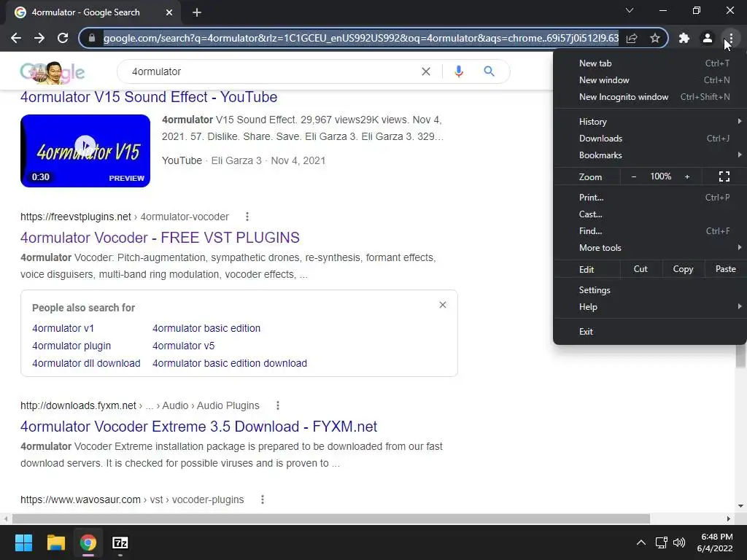Image resolution: width=747 pixels, height=560 pixels.
Task: Select New tab in Chrome menu
Action: click(650, 63)
